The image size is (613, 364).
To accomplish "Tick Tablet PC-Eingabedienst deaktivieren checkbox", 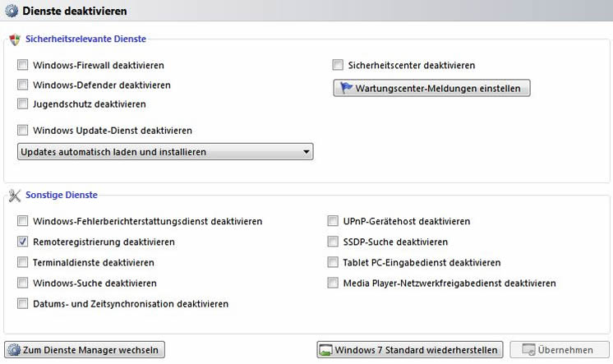I will click(x=333, y=262).
